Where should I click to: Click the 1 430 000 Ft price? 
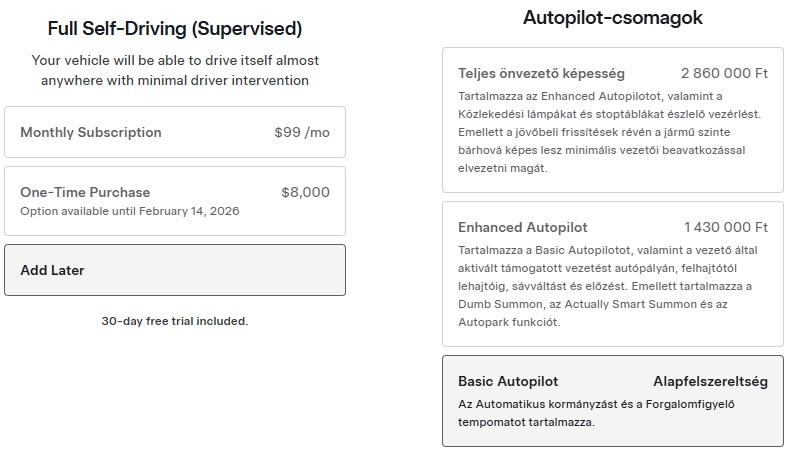tap(726, 228)
